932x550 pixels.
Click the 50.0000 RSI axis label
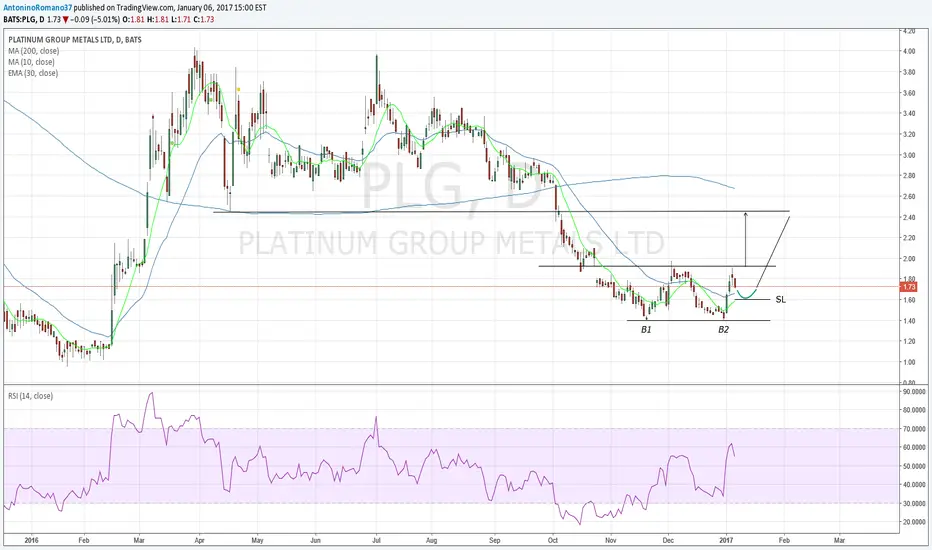point(914,466)
